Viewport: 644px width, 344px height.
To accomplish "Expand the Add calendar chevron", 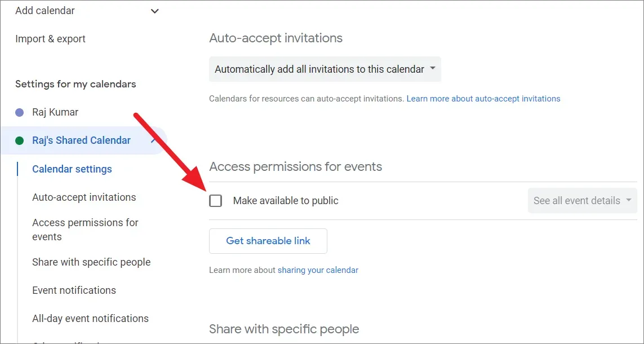I will pyautogui.click(x=155, y=11).
